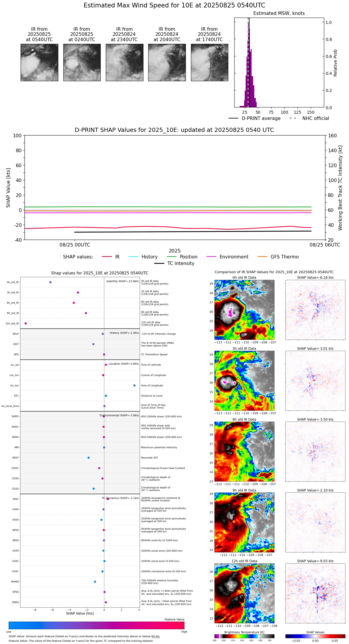Click the 12h_old_IR data point dot
Screen dimensions: 349x644
(x=26, y=323)
